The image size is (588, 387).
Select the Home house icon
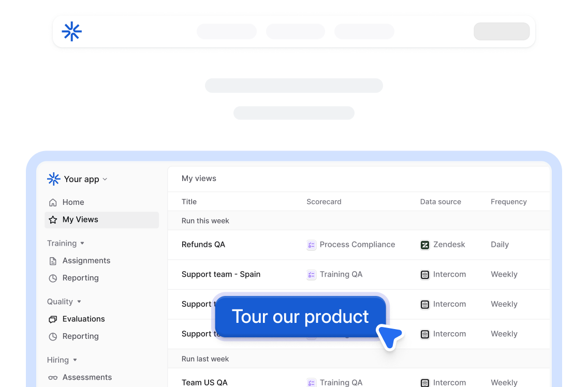(53, 202)
